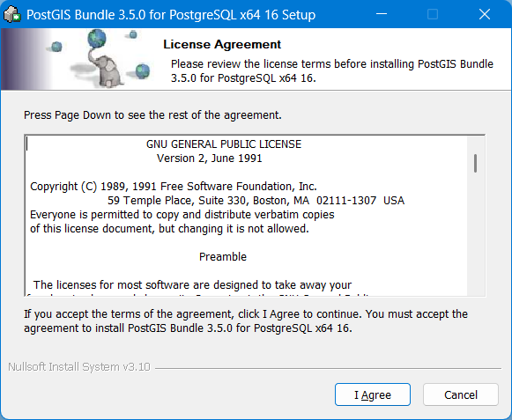Click the window title bar text
512x420 pixels.
[x=171, y=15]
